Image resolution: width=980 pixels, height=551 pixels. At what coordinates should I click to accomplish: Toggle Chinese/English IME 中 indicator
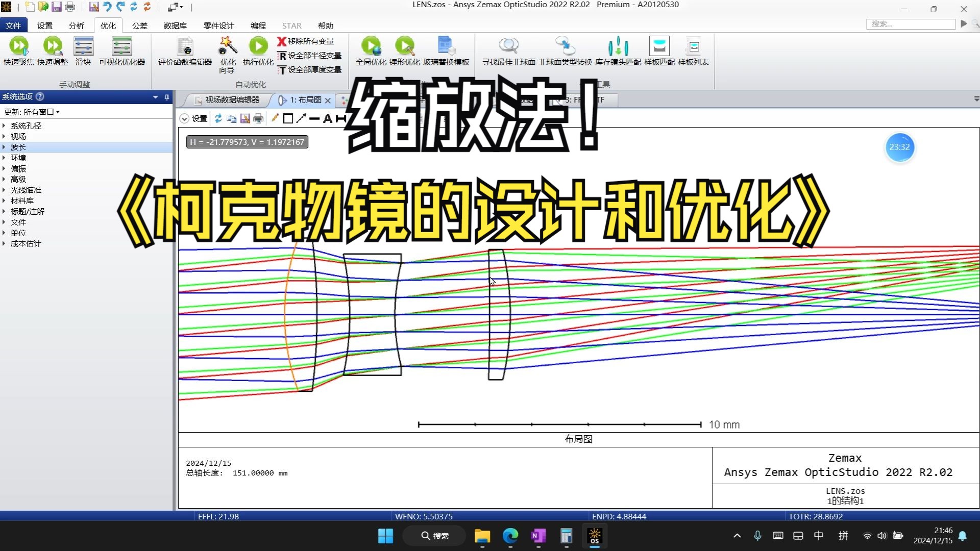tap(818, 536)
